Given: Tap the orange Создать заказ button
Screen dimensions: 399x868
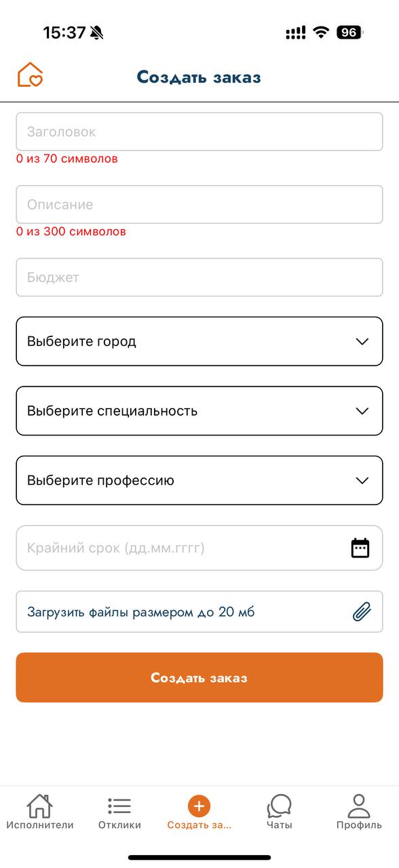Looking at the screenshot, I should pyautogui.click(x=199, y=677).
